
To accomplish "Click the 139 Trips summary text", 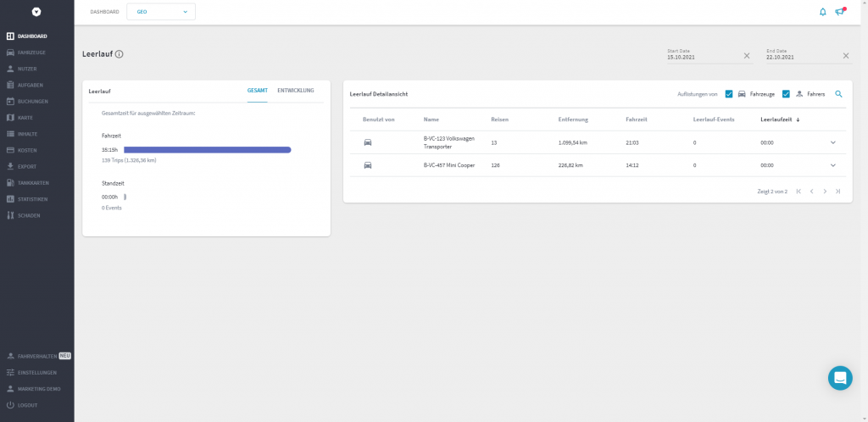I will point(129,160).
